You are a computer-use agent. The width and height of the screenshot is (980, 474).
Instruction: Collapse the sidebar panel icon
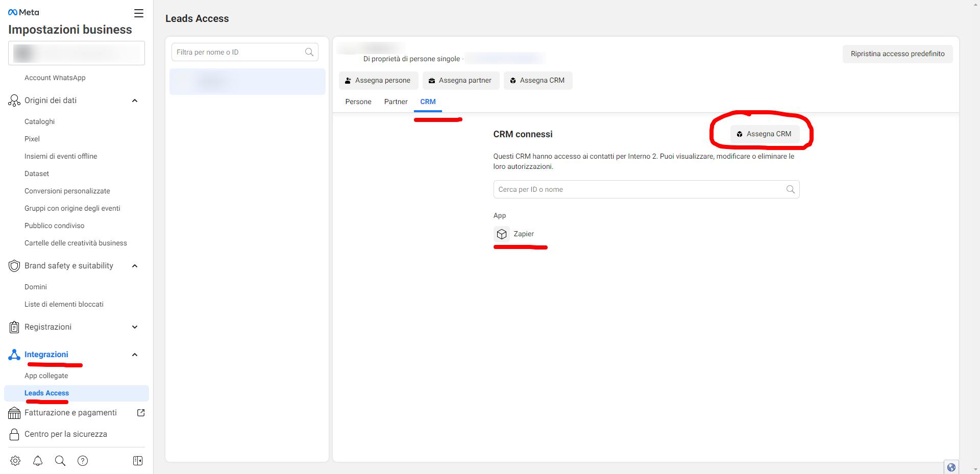click(137, 460)
